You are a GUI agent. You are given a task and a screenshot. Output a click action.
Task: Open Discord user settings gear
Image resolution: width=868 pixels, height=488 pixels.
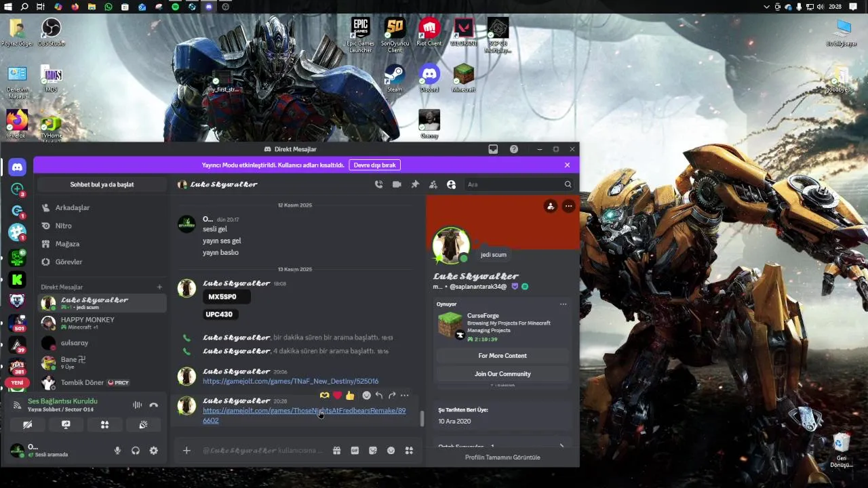coord(154,451)
